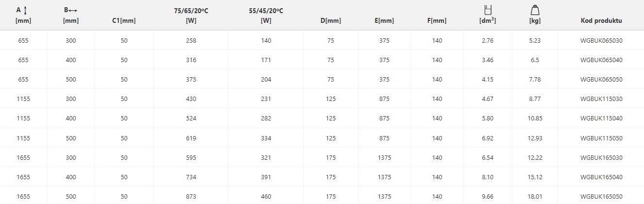Screen dimensions: 644x204
Task: Click the 873 W power value cell
Action: click(x=191, y=196)
